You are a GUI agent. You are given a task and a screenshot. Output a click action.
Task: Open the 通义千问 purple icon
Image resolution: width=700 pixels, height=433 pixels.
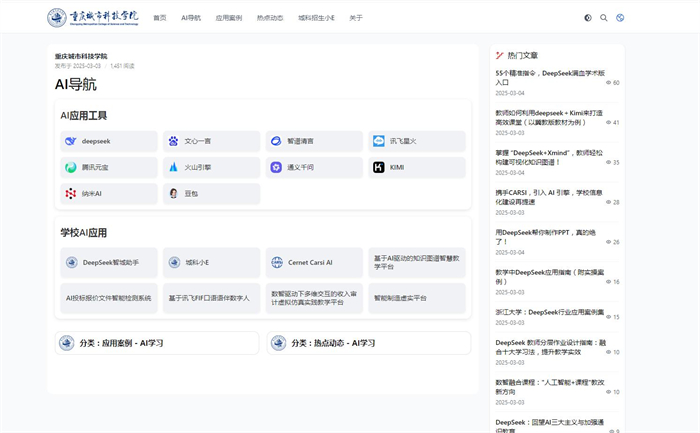(276, 167)
